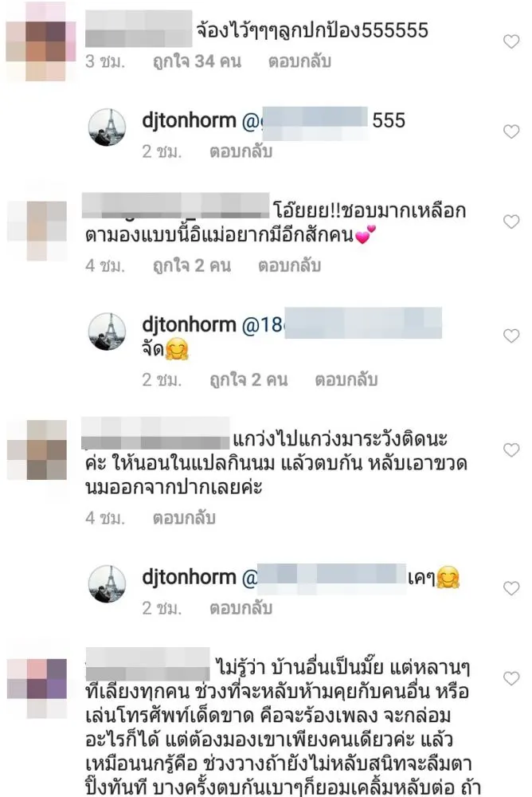Open djtonhorm username in the เคๆ reply
This screenshot has width=532, height=797.
click(x=189, y=577)
